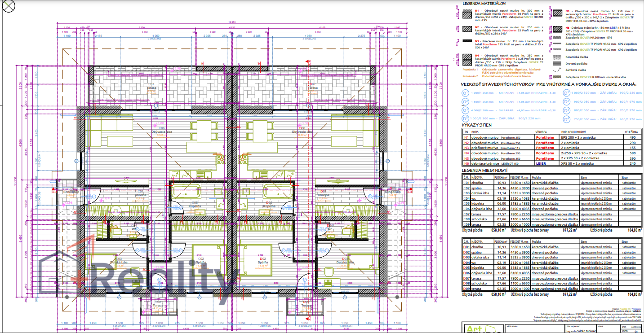
Task: Click total width '590' in row N4
Action: (633, 153)
